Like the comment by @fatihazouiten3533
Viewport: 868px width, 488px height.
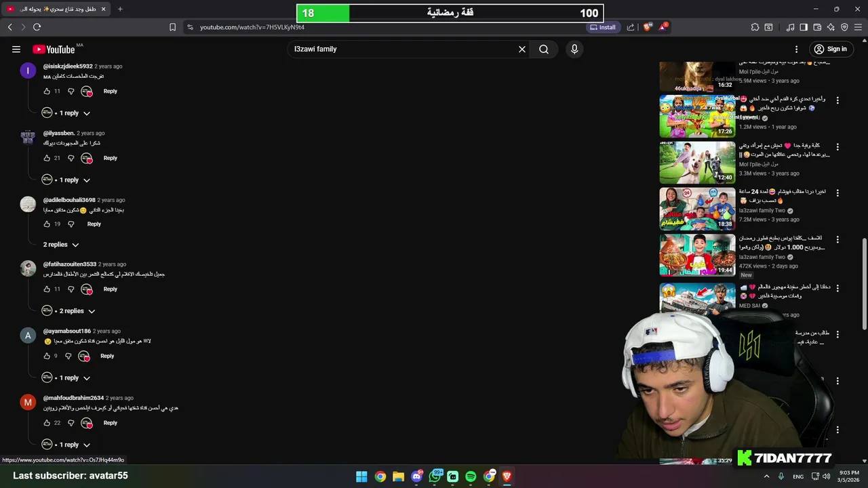point(47,289)
